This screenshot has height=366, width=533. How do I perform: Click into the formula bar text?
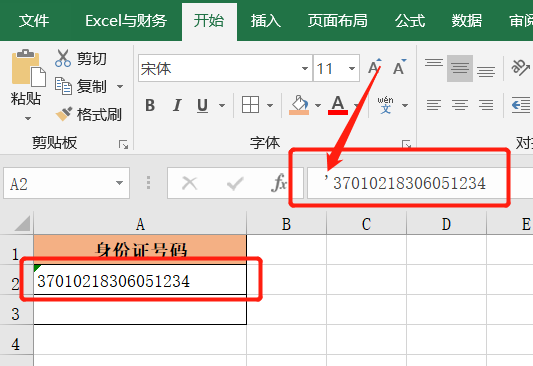pyautogui.click(x=410, y=184)
